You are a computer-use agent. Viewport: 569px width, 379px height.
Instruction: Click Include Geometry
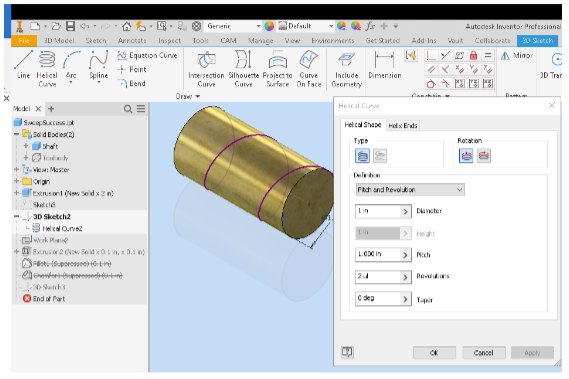tap(347, 69)
